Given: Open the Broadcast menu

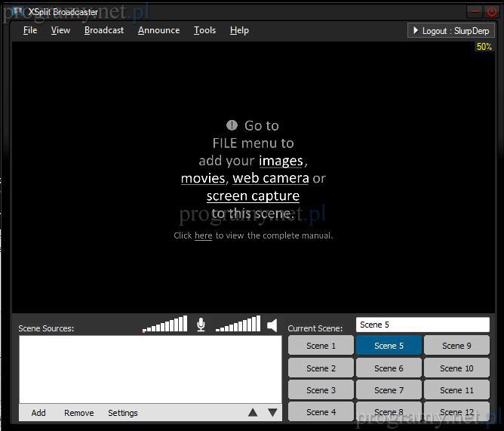Looking at the screenshot, I should [104, 30].
